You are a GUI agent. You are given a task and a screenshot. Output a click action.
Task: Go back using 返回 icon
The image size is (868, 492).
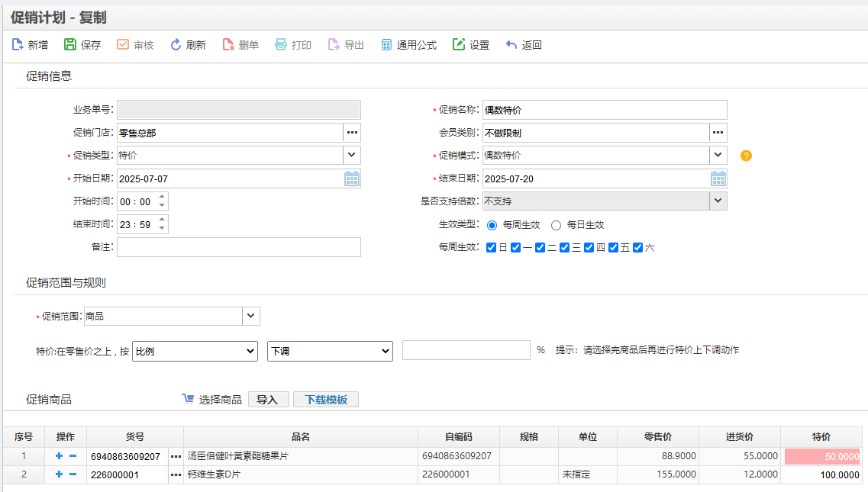tap(511, 45)
